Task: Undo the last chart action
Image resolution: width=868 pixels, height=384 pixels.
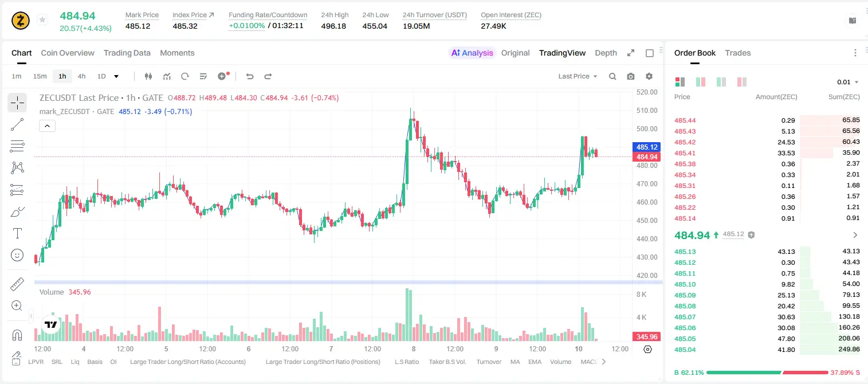Action: 249,76
